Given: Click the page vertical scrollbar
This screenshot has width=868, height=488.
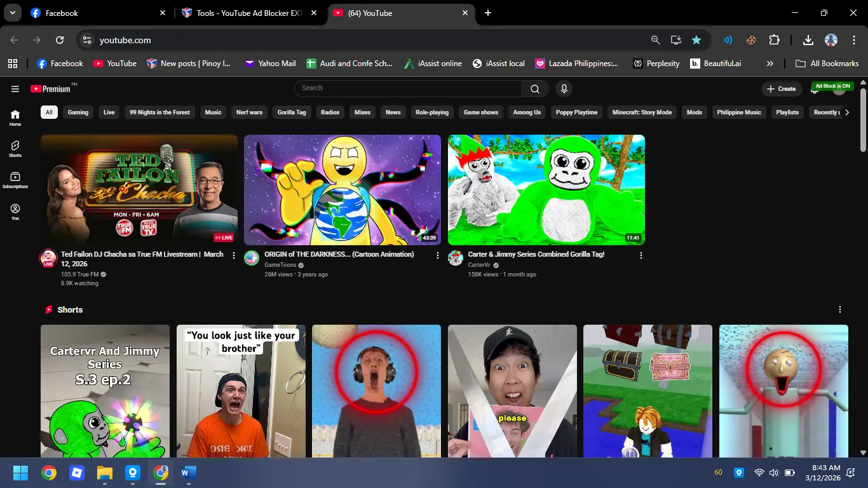Looking at the screenshot, I should pos(863,119).
